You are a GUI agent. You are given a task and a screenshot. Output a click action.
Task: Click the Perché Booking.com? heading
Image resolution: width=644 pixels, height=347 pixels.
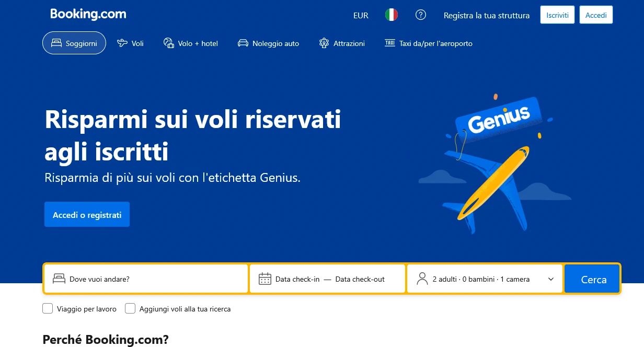point(106,340)
